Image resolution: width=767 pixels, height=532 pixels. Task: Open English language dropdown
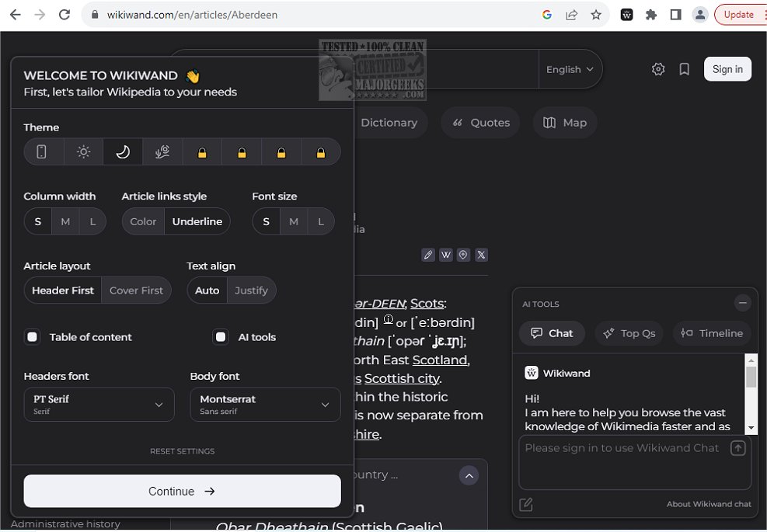pos(570,69)
